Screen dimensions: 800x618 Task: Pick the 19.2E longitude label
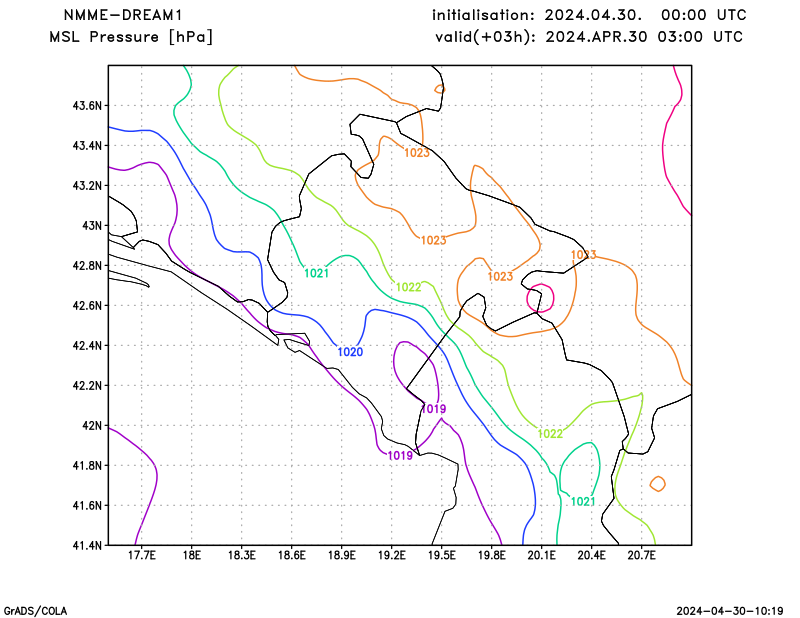391,555
